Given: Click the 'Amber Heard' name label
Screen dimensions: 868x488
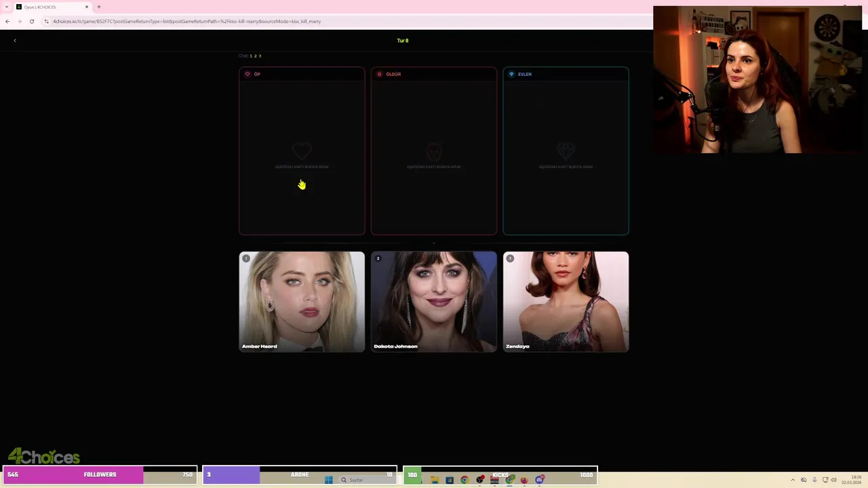Looking at the screenshot, I should (x=260, y=346).
